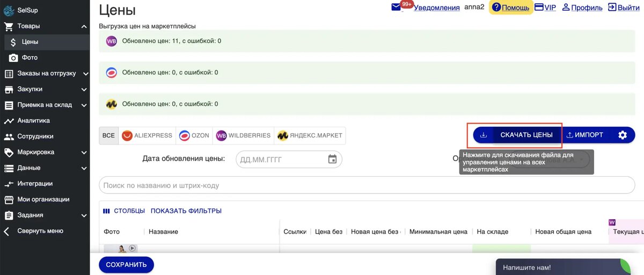644x275 pixels.
Task: Click the download arrow icon near Скачать цены
Action: [x=484, y=135]
